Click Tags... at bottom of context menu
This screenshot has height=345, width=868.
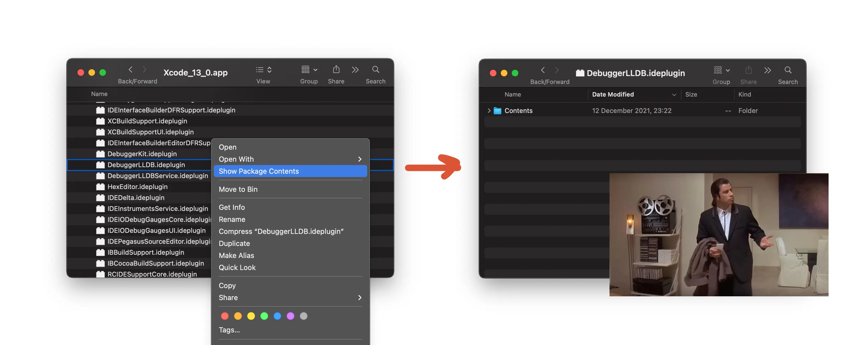229,330
